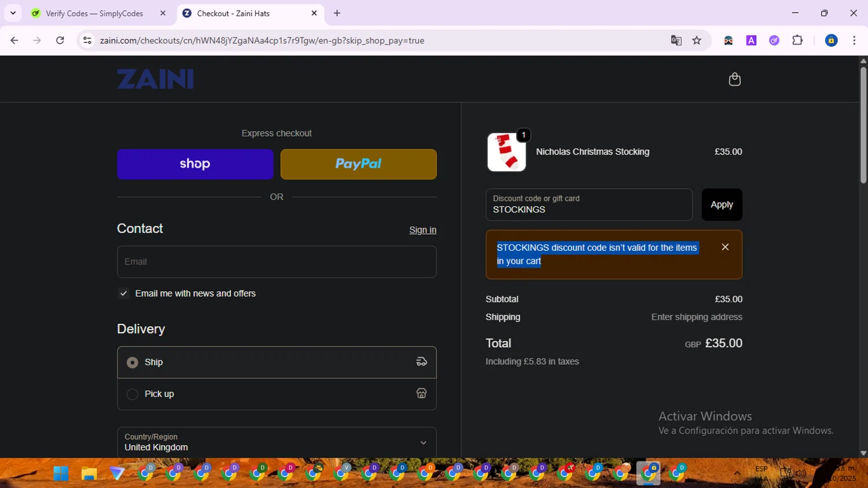868x488 pixels.
Task: Click the Google Translate icon in address bar
Action: coord(676,41)
